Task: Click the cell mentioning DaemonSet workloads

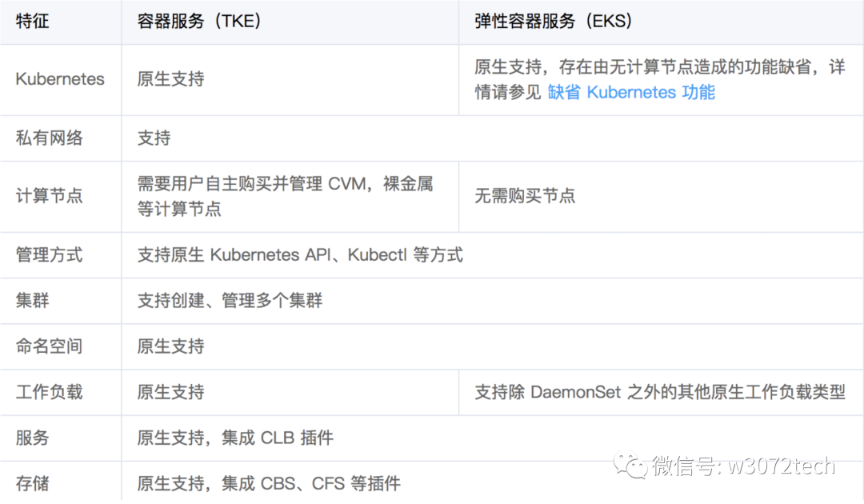Action: click(x=660, y=392)
